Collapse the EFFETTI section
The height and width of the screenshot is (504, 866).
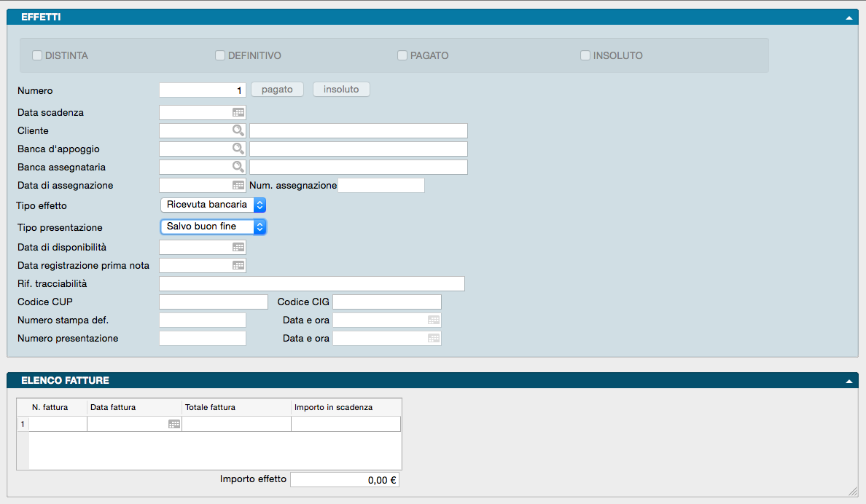click(x=849, y=17)
